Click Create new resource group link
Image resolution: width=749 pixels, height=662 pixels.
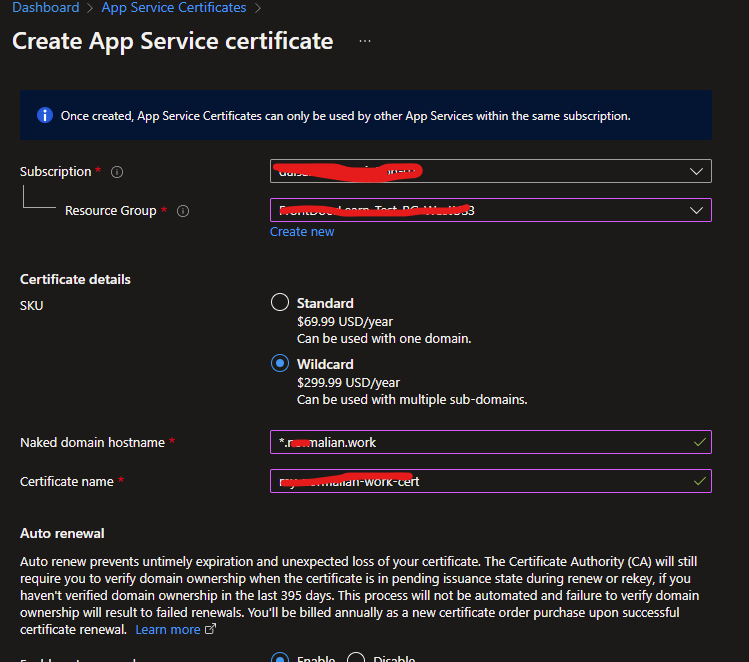click(x=302, y=232)
